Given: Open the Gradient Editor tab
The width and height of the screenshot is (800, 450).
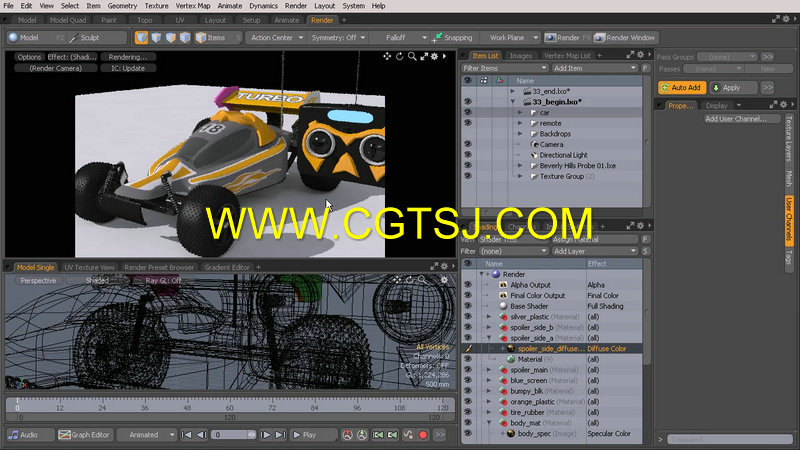Looking at the screenshot, I should [227, 267].
